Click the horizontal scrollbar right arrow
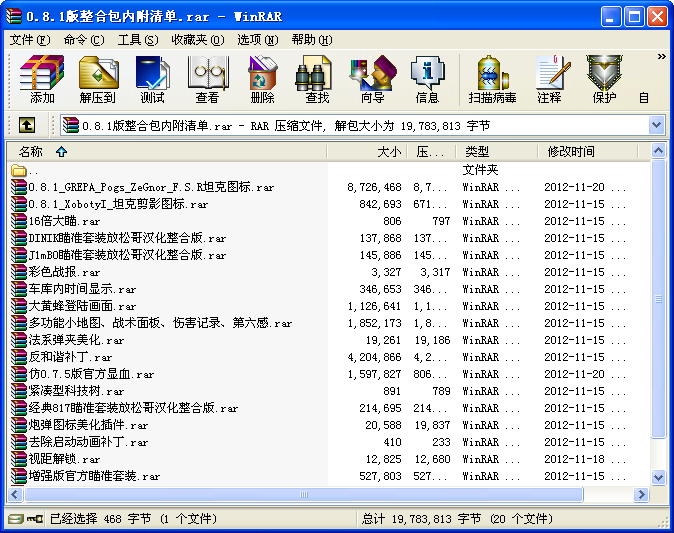This screenshot has height=533, width=674. 641,494
